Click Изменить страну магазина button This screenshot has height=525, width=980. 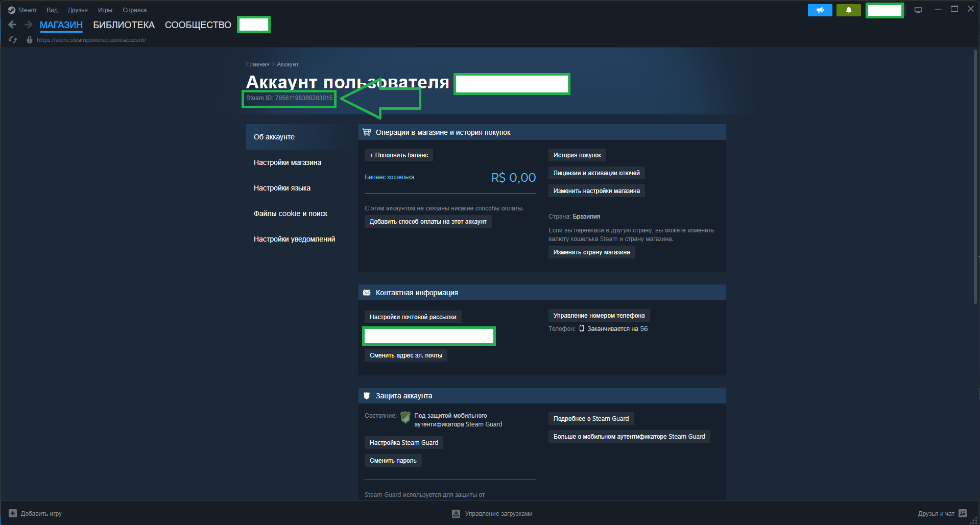pos(591,252)
